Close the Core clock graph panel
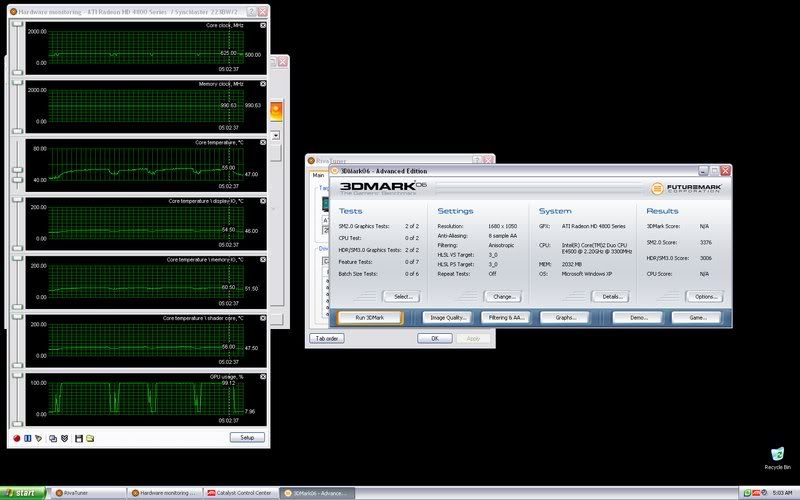Viewport: 800px width, 500px height. pyautogui.click(x=263, y=25)
